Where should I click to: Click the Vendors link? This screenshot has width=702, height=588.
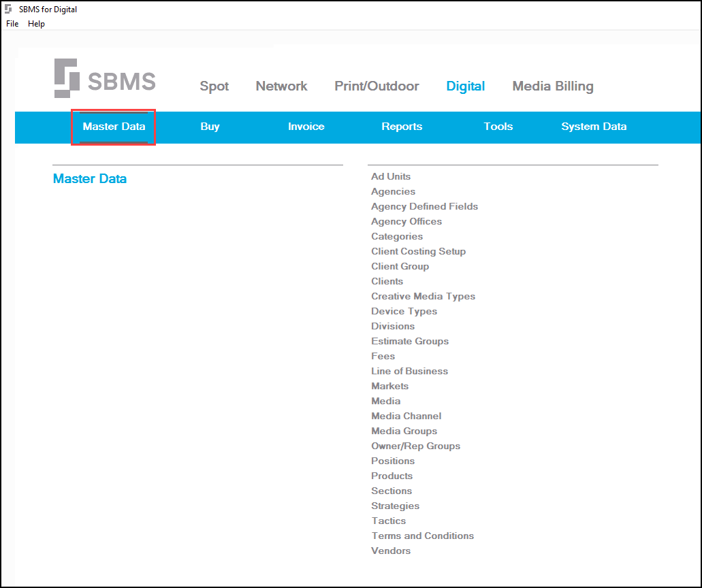pyautogui.click(x=391, y=551)
